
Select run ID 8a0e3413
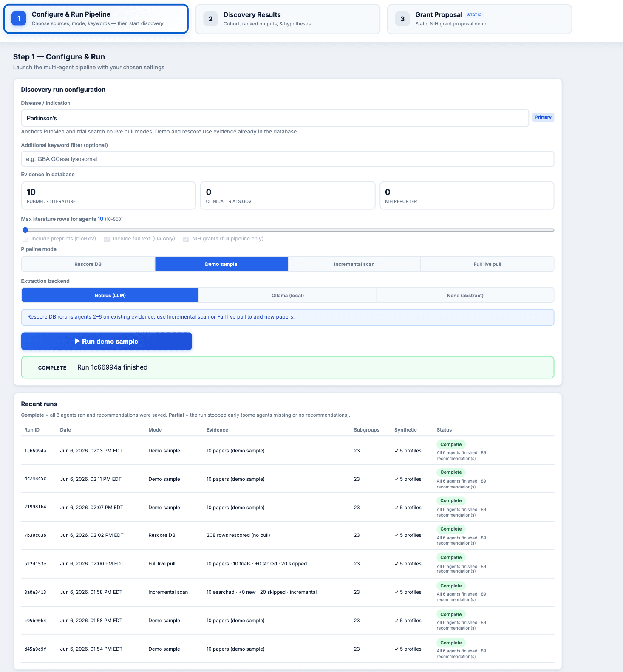35,592
